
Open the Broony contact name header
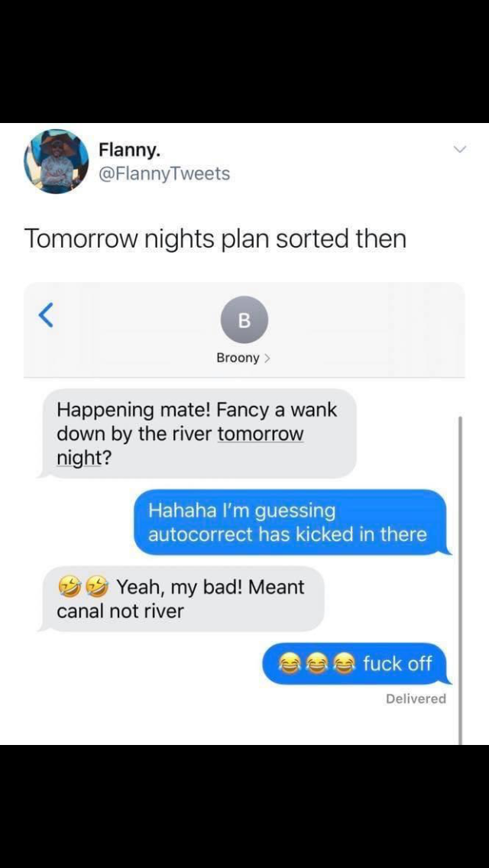(238, 358)
